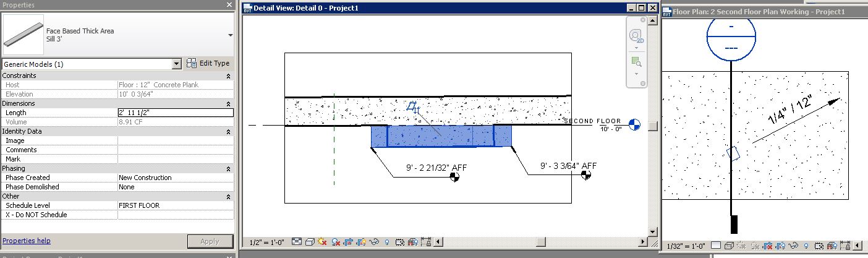Reveal Hidden Elements in Detail View bar
The height and width of the screenshot is (258, 868).
click(x=387, y=242)
